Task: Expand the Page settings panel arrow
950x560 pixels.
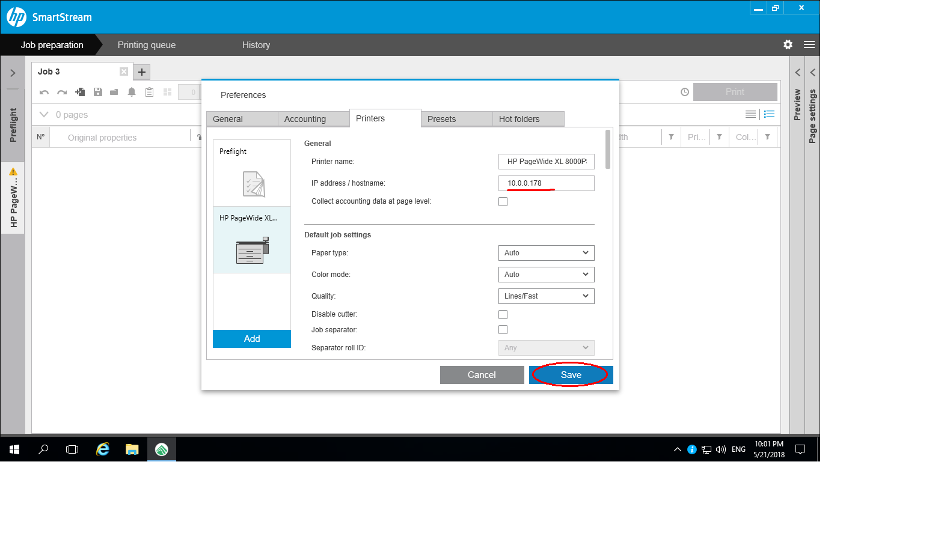Action: (x=812, y=72)
